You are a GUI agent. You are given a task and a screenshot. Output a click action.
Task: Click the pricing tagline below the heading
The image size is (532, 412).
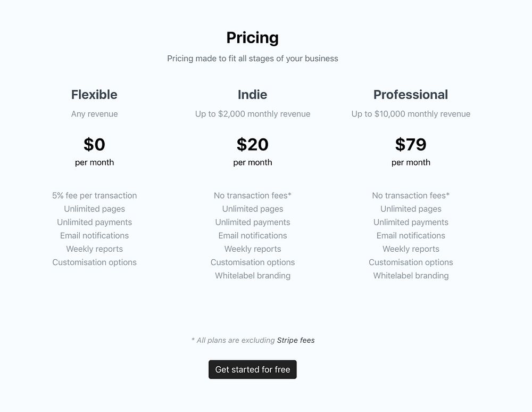point(252,59)
